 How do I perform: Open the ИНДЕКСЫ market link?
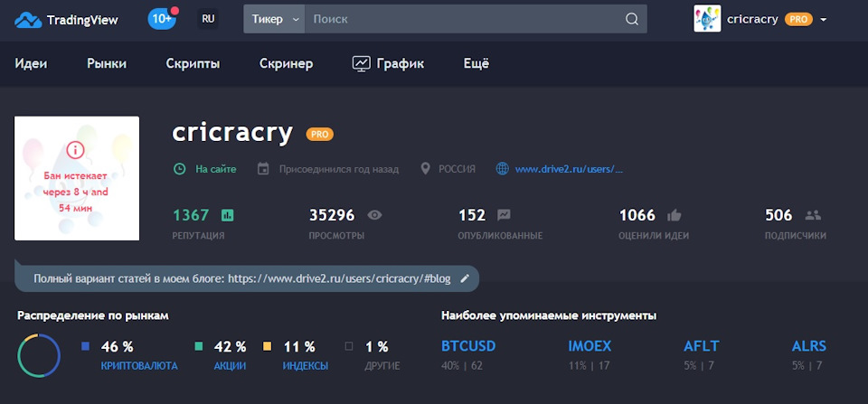click(x=306, y=366)
